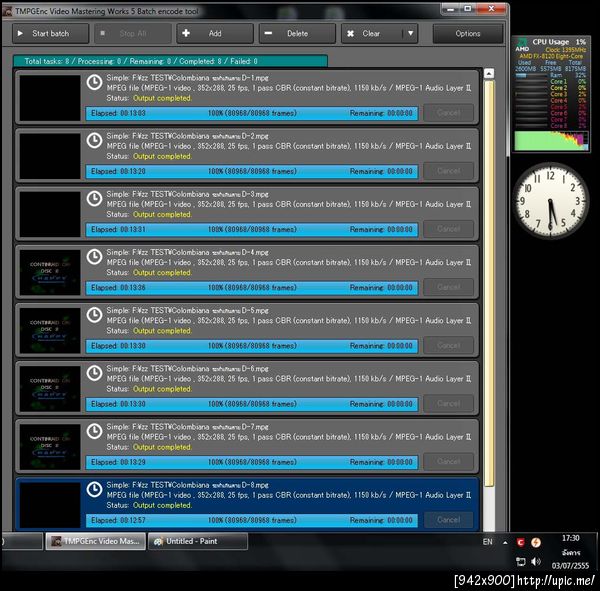Click progress bar with Elapsed 00:12:57

tap(252, 520)
